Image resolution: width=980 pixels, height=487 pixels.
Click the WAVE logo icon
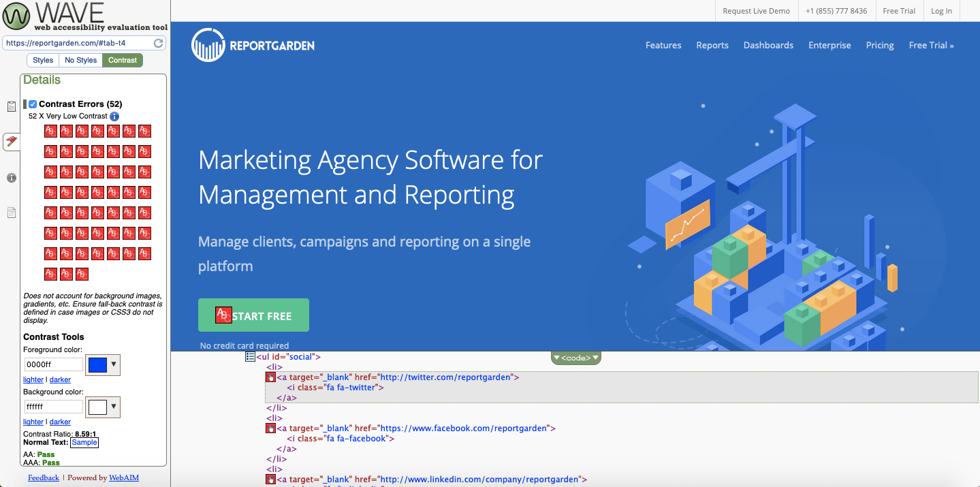coord(16,16)
